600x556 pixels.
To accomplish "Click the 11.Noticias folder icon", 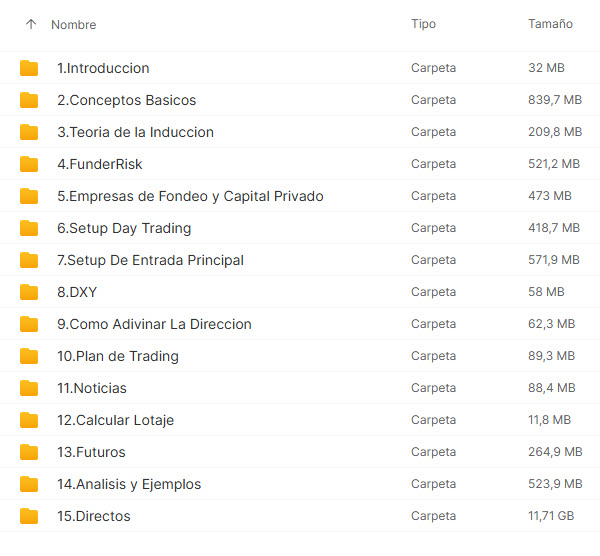I will [29, 388].
